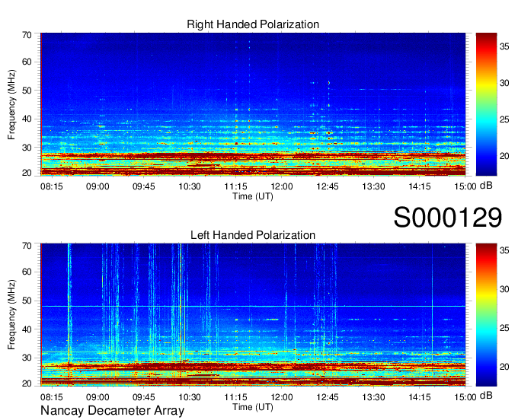The height and width of the screenshot is (420, 518).
Task: Select the lower plot's colorbar
Action: coord(486,315)
